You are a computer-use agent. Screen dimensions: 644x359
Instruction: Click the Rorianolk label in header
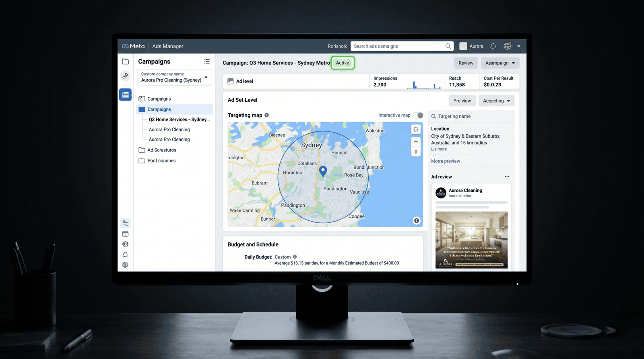coord(337,46)
